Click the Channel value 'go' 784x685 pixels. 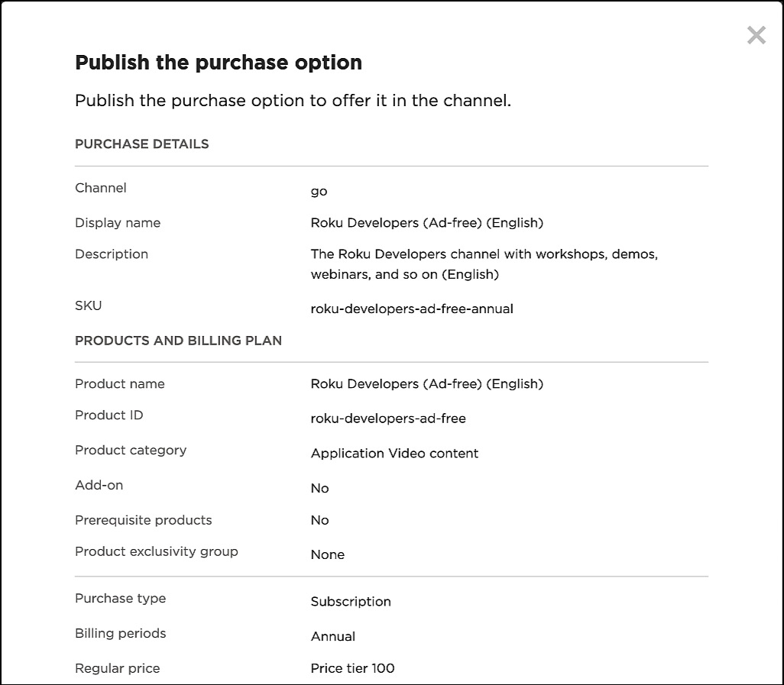click(319, 192)
